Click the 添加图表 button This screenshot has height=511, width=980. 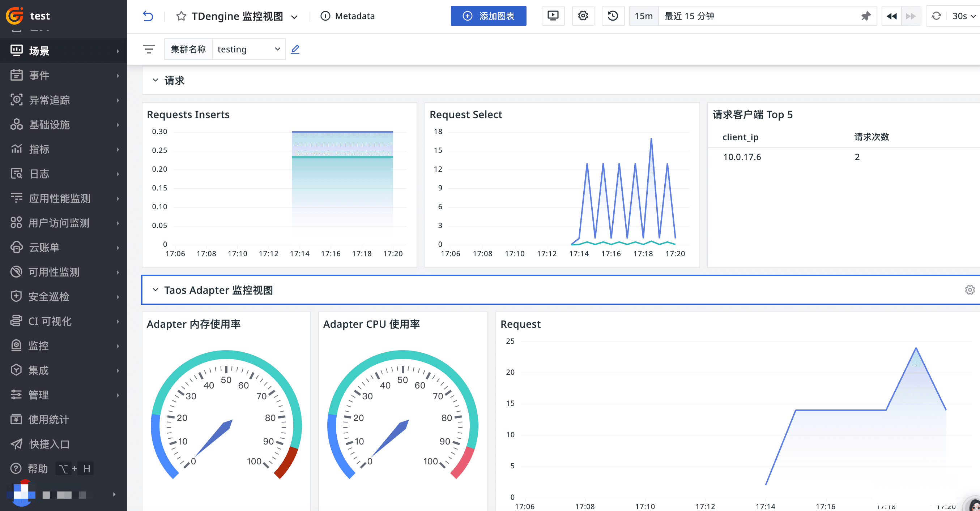point(489,16)
